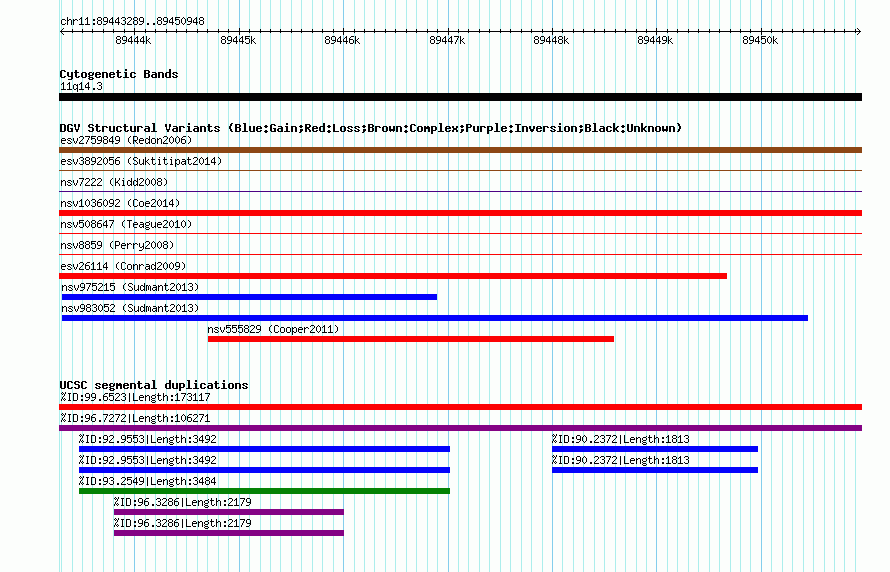Screen dimensions: 890x572
Task: Select the brown esv2759849 variant bar
Action: coord(460,150)
